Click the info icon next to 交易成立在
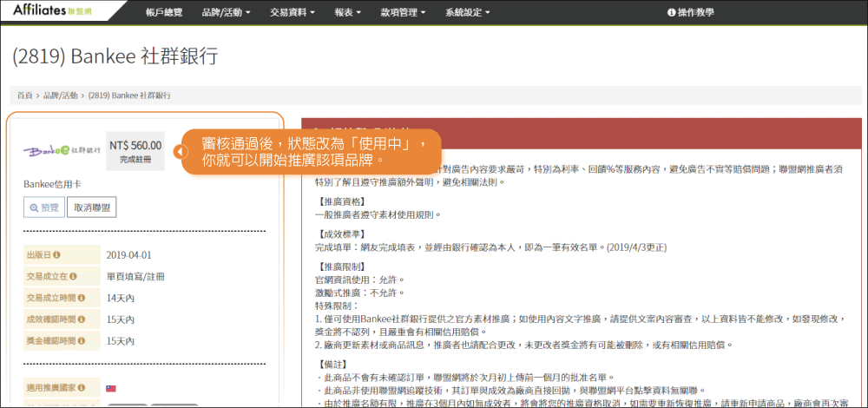868x408 pixels. tap(73, 276)
